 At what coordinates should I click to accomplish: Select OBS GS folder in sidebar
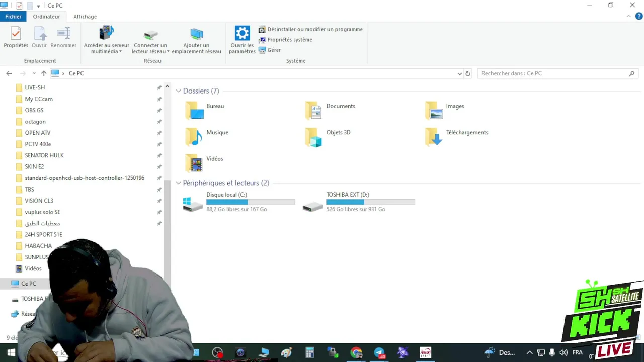34,110
